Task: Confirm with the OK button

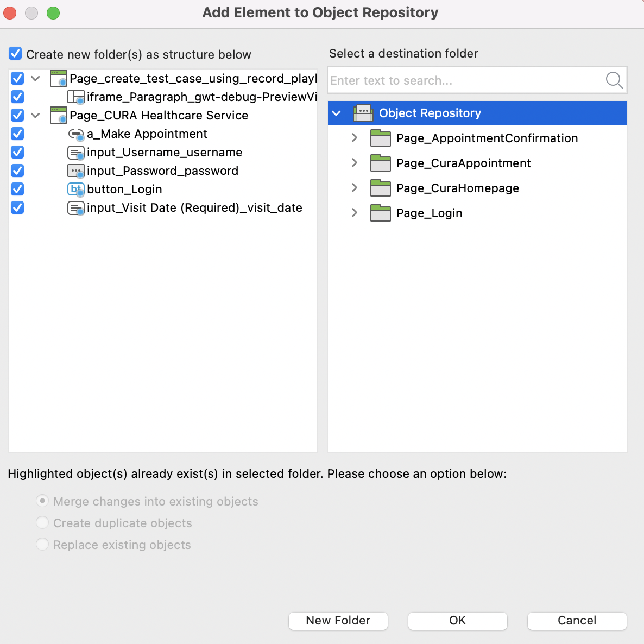Action: (x=457, y=621)
